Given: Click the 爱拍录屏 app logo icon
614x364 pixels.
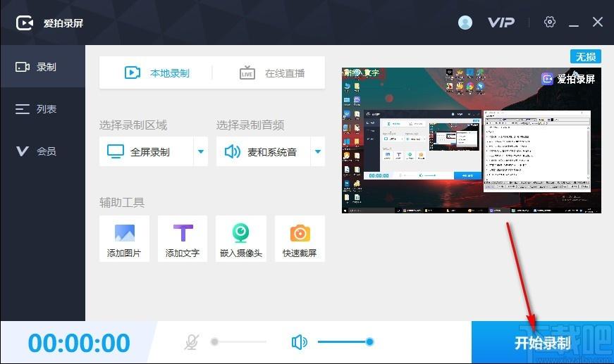Looking at the screenshot, I should pos(25,23).
